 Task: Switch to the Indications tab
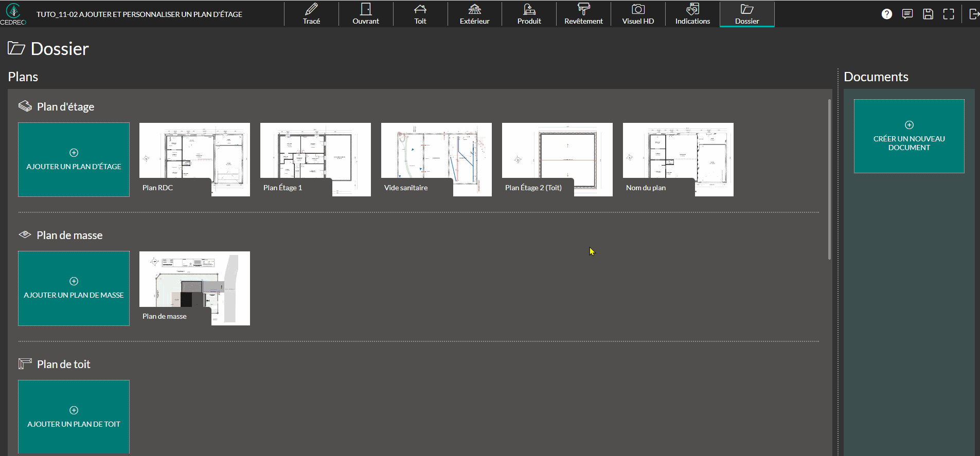(693, 14)
